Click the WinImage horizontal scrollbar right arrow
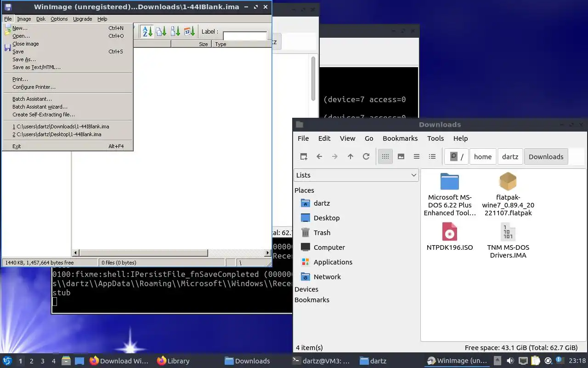The width and height of the screenshot is (588, 368). click(x=267, y=253)
